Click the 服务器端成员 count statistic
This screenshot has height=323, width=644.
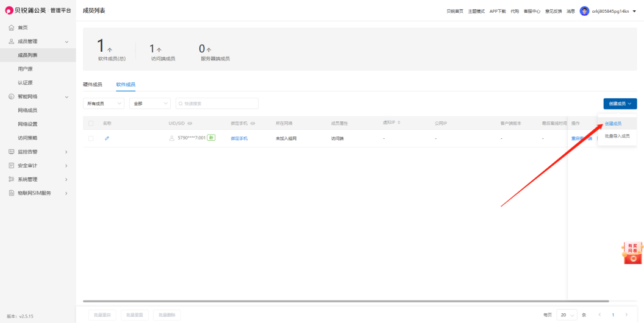pos(215,52)
